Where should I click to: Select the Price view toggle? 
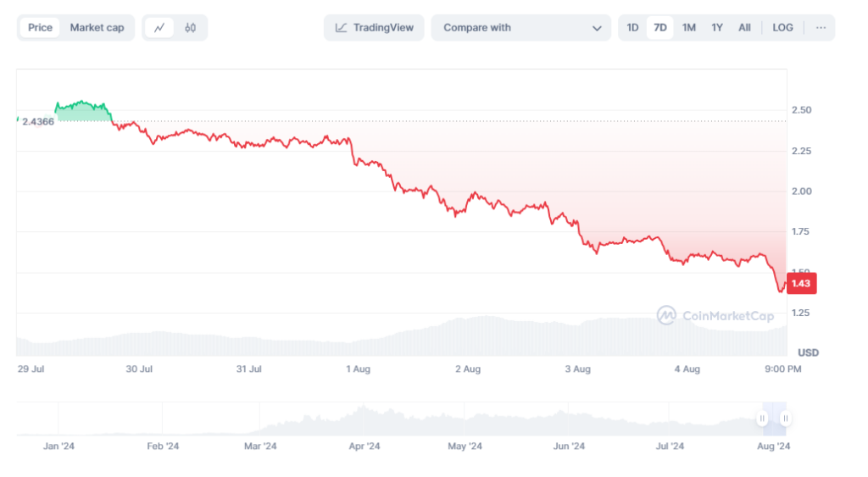[x=40, y=28]
